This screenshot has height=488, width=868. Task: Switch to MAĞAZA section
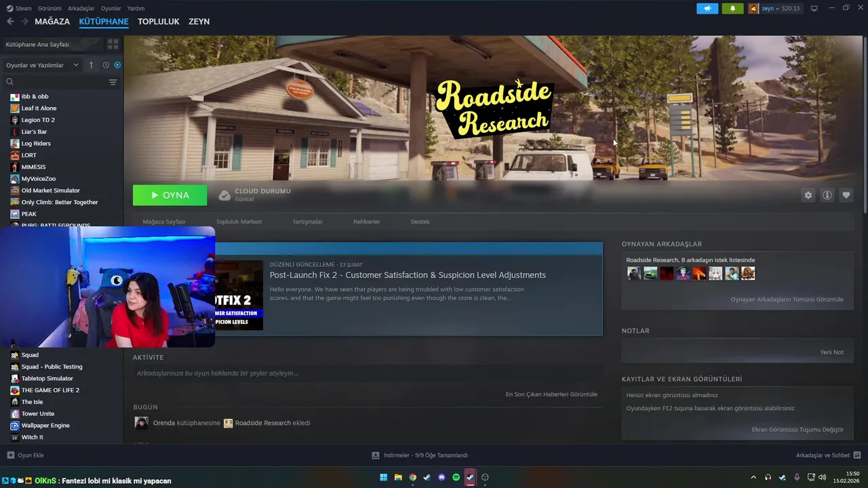(x=52, y=22)
